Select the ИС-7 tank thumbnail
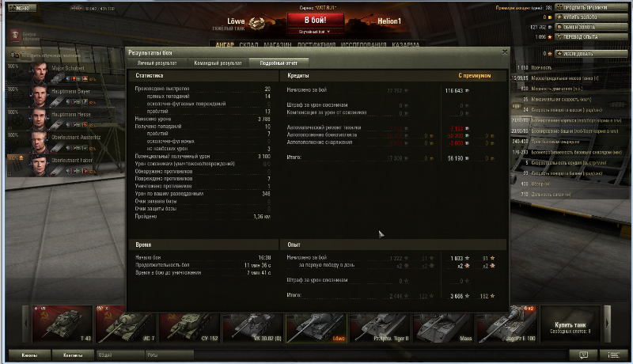Screen dimensions: 633x364 point(125,324)
